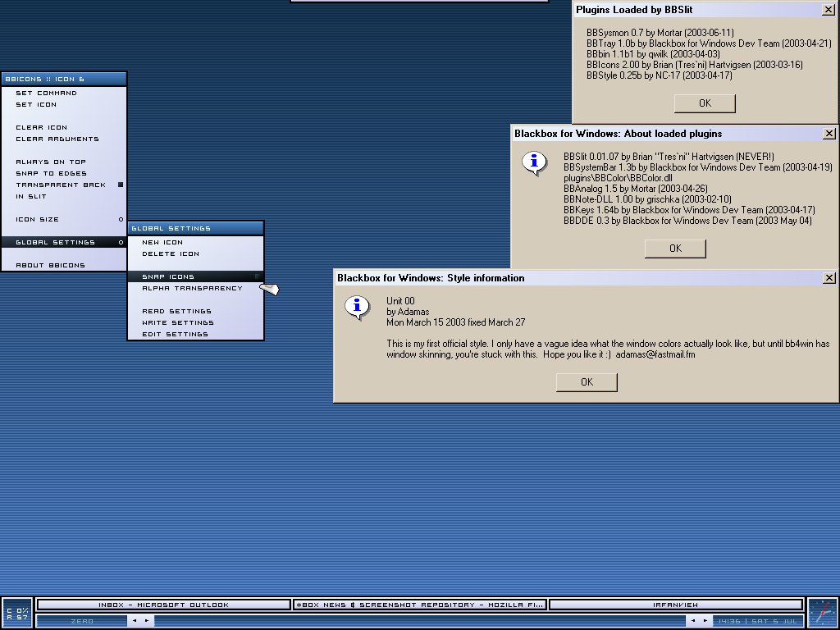Close the About loaded plugins dialog

(829, 134)
